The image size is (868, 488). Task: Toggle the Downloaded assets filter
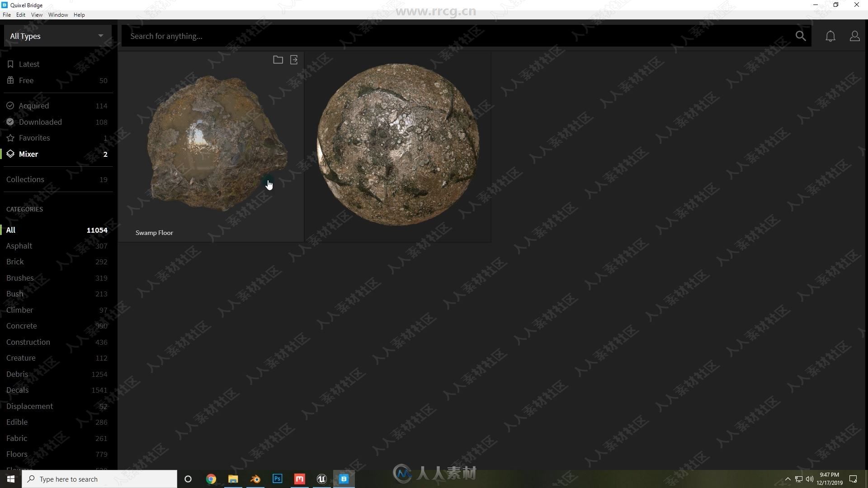(40, 122)
